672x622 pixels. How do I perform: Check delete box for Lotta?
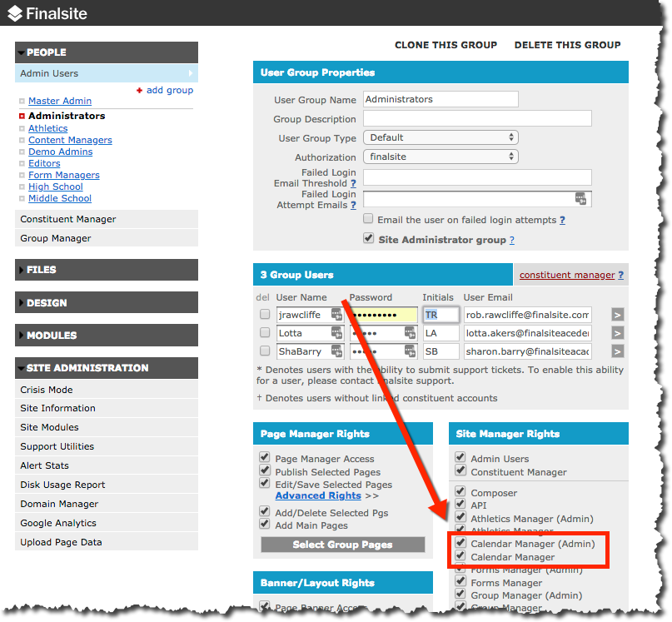pyautogui.click(x=265, y=332)
